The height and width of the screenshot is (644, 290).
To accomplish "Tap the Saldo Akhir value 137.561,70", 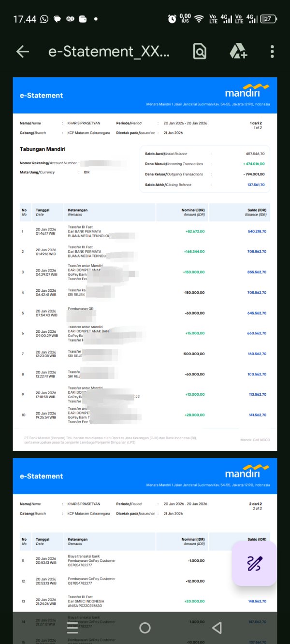I will [256, 185].
